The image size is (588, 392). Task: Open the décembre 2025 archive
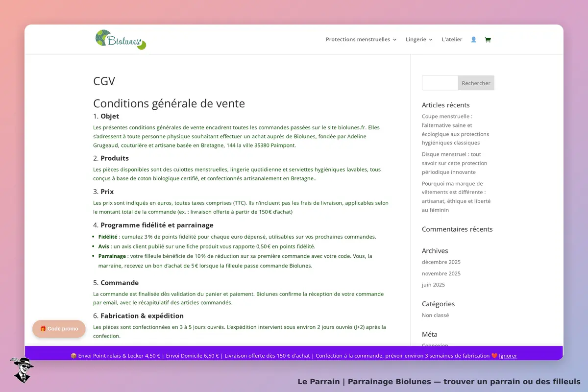click(441, 262)
